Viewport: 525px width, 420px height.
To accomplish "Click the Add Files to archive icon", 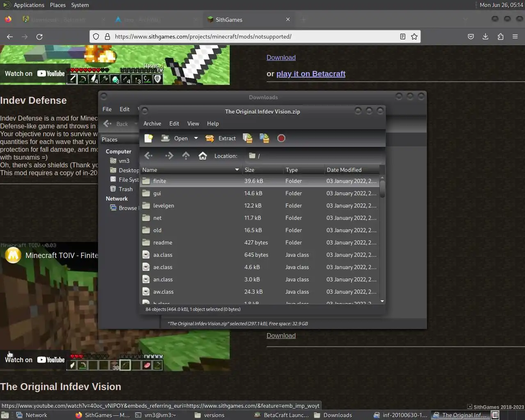I will point(247,138).
